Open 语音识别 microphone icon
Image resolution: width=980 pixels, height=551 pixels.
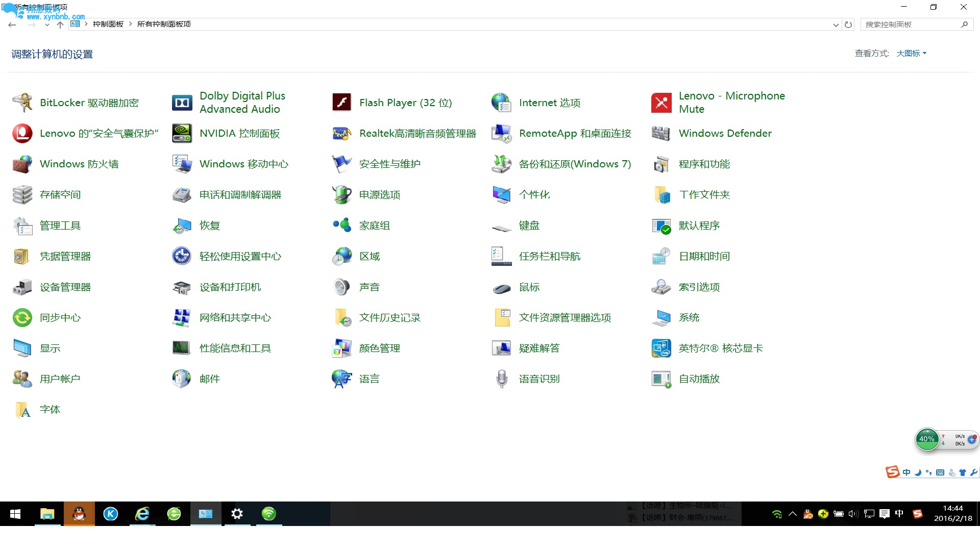[502, 379]
